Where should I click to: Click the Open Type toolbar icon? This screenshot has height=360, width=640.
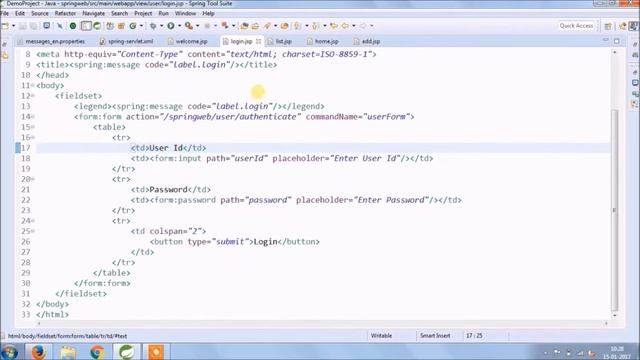244,26
